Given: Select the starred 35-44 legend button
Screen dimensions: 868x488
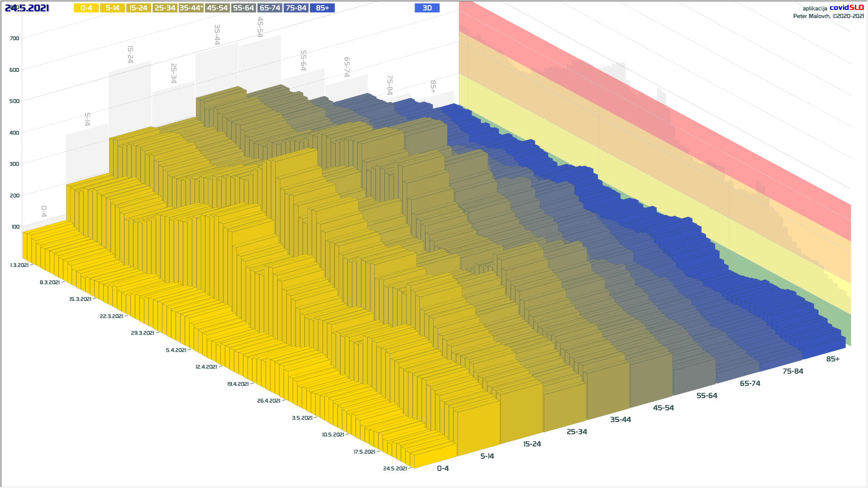Looking at the screenshot, I should click(x=191, y=8).
